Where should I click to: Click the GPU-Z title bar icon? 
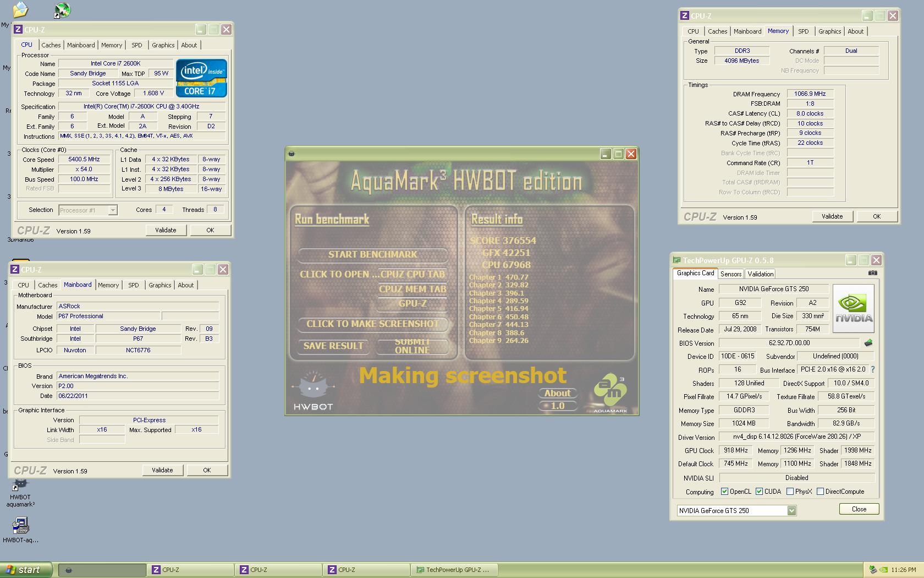click(x=677, y=260)
